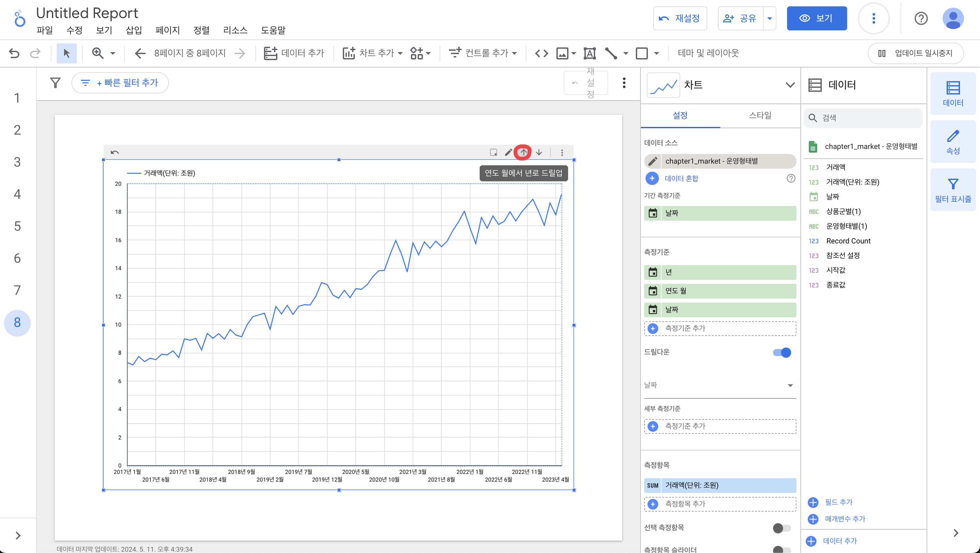
Task: Click the help question mark icon
Action: tap(921, 18)
